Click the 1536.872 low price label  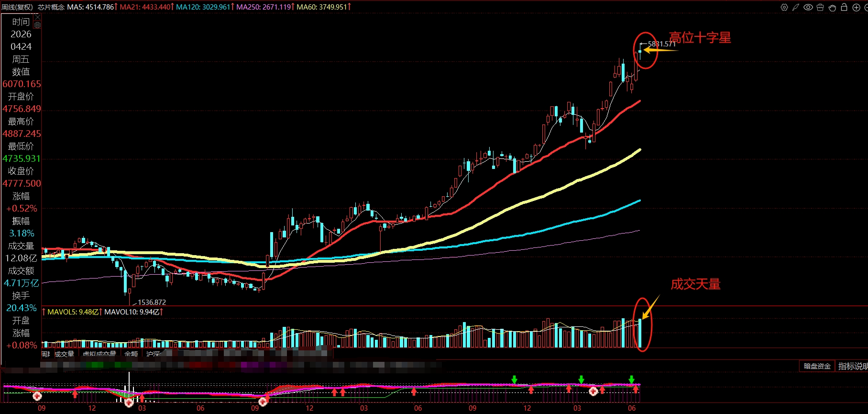(152, 302)
